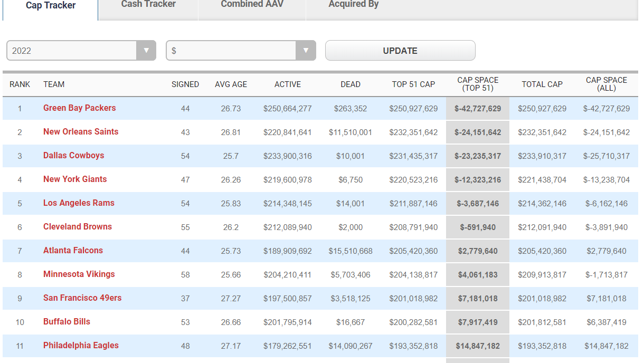This screenshot has width=644, height=363.
Task: Select Saints dead cap $11,510,001
Action: [351, 132]
